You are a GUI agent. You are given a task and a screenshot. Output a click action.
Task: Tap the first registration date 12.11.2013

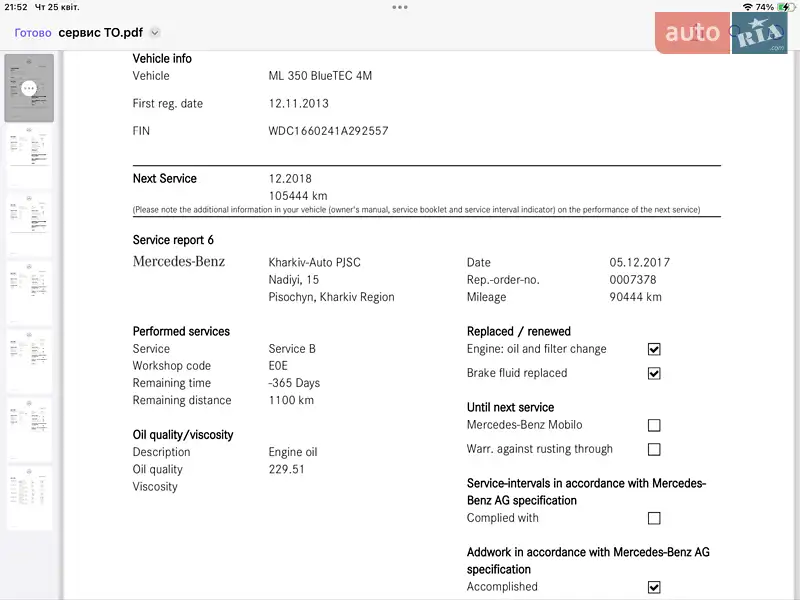coord(298,104)
